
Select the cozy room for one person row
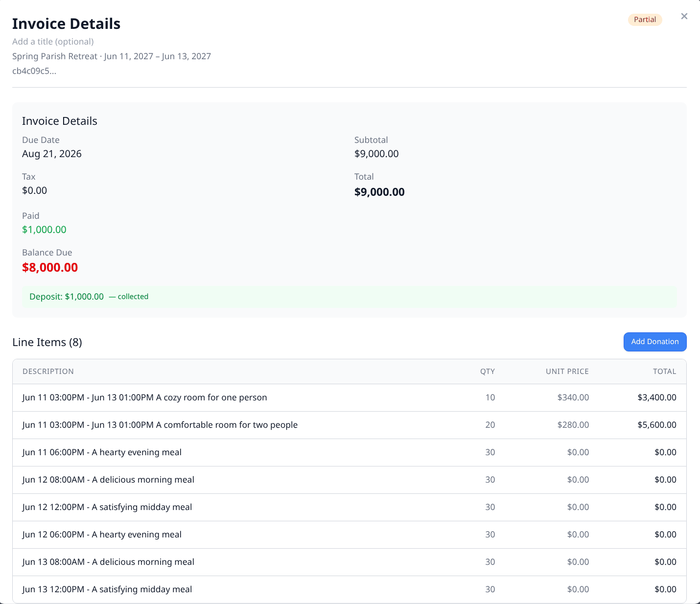coord(350,398)
